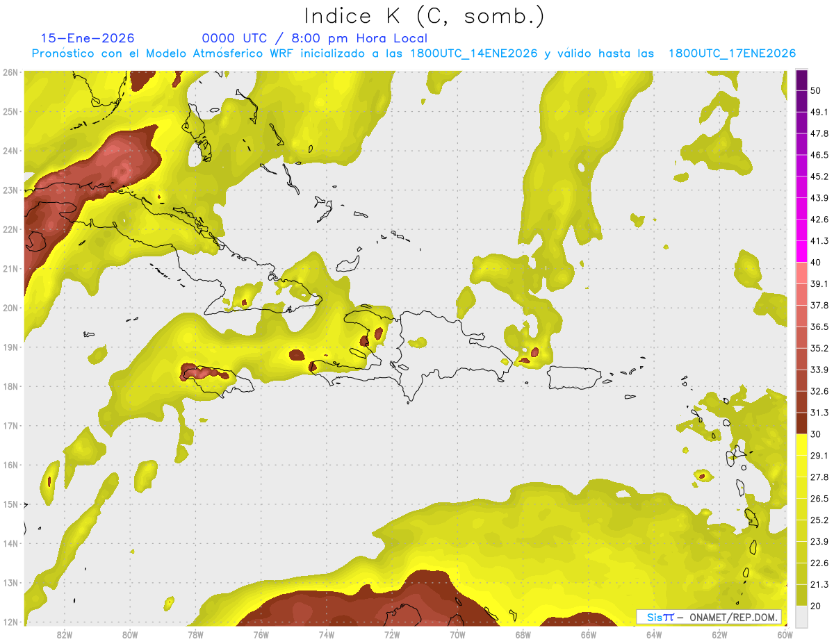This screenshot has height=644, width=834.
Task: Pick the dark brown swatch between 30 and 31.3
Action: pyautogui.click(x=801, y=423)
